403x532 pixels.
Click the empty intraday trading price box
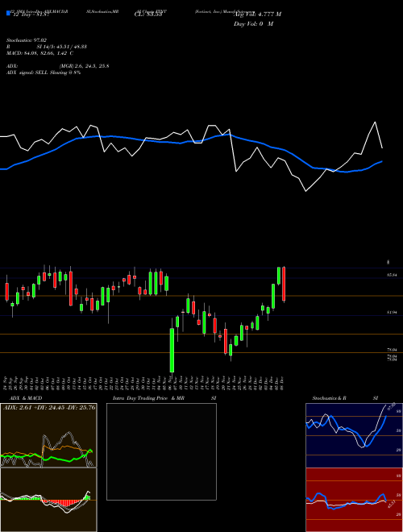161,451
